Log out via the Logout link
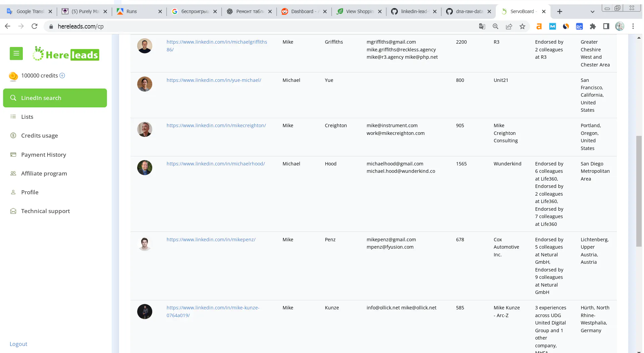 tap(18, 344)
